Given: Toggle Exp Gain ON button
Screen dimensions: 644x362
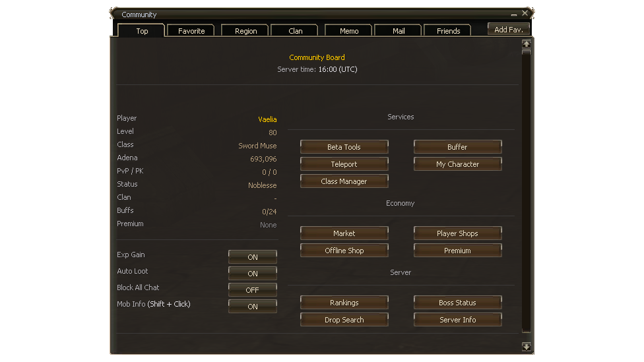Looking at the screenshot, I should 253,257.
